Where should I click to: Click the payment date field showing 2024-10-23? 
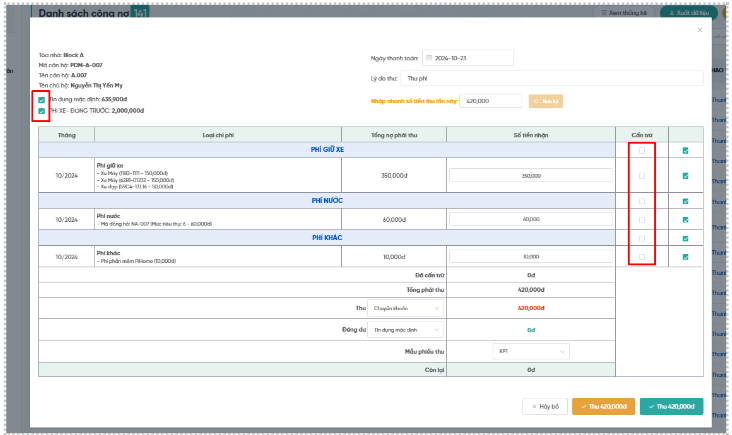[x=468, y=58]
